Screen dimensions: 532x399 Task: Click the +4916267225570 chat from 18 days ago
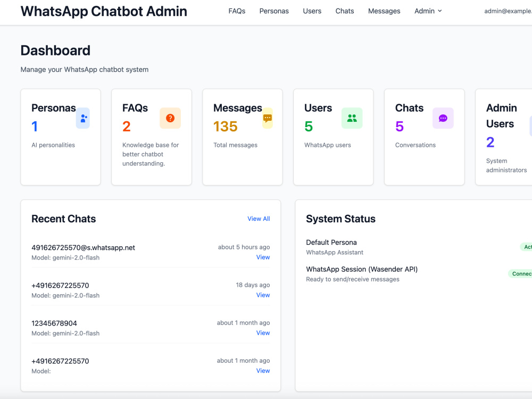pyautogui.click(x=60, y=285)
